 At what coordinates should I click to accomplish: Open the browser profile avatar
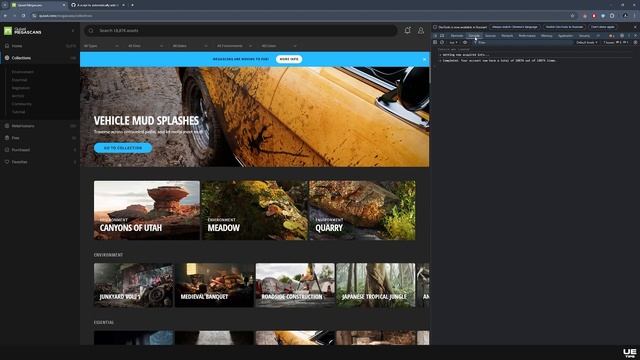[x=625, y=16]
